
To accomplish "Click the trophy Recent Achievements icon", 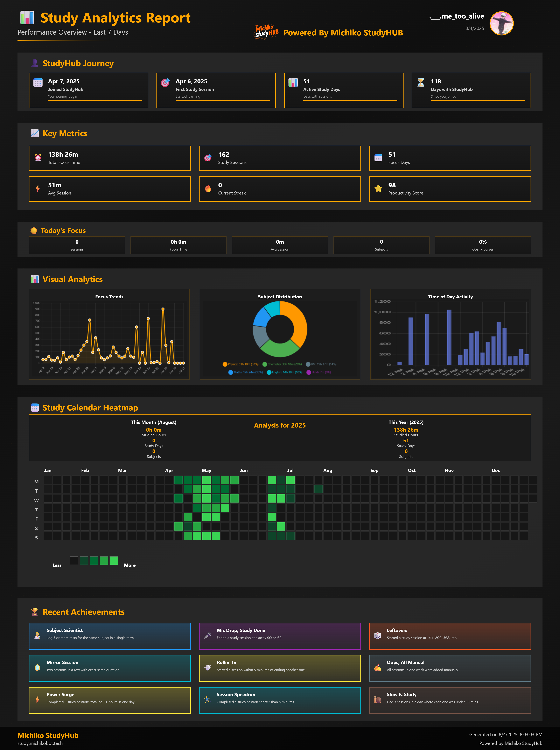I will click(35, 612).
